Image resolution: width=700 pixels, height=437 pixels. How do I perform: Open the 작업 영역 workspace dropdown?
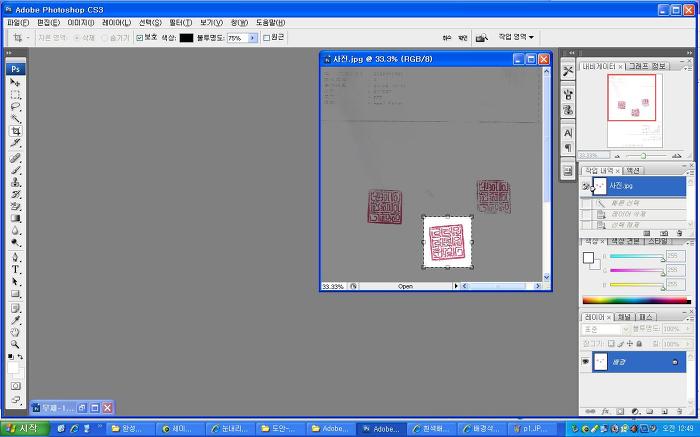517,37
